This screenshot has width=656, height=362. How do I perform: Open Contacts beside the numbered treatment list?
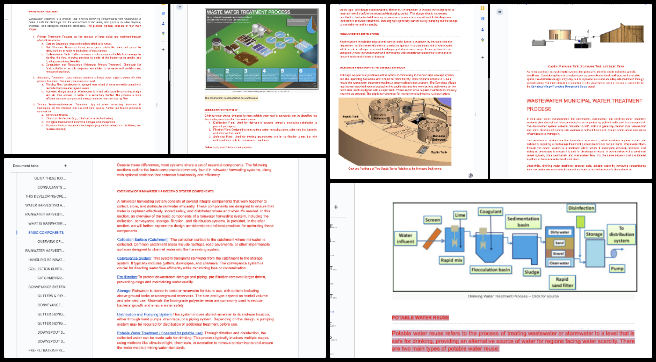pyautogui.click(x=163, y=23)
